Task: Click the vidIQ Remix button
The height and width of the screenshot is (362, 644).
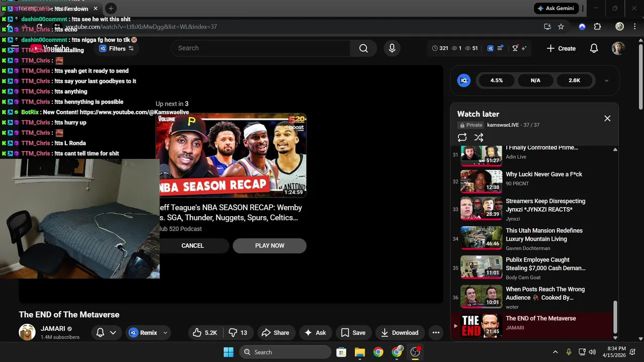Action: (x=143, y=332)
